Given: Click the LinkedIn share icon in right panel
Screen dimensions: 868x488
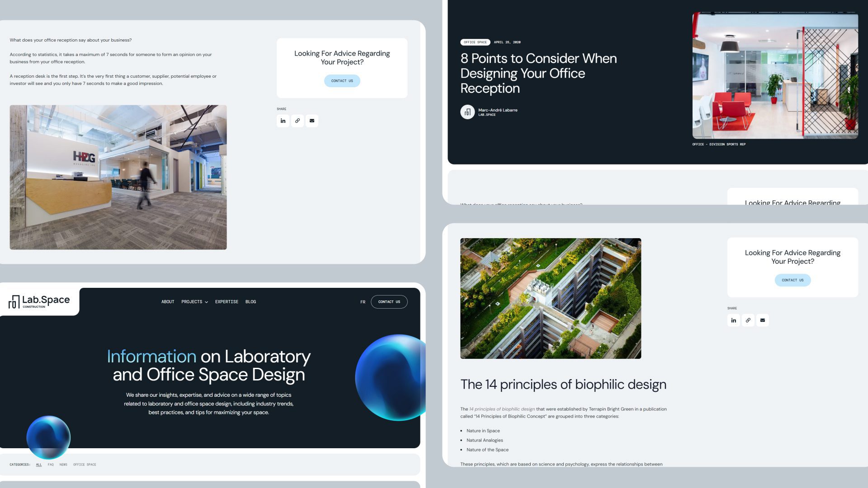Looking at the screenshot, I should point(733,320).
